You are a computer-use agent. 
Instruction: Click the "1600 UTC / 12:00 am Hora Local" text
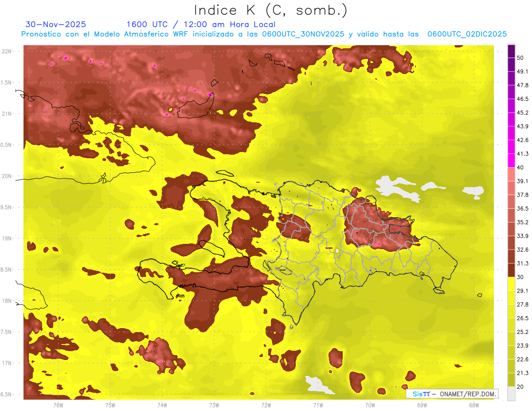201,24
